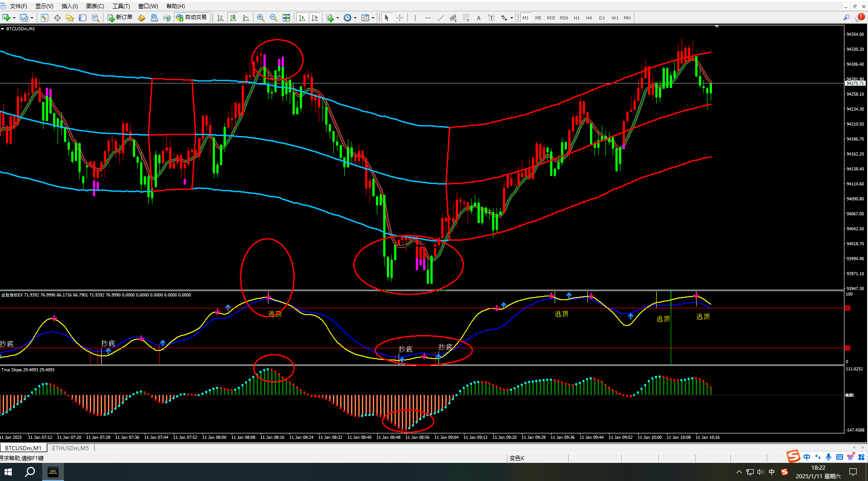Select the text label T tool
The image size is (868, 481).
[491, 18]
